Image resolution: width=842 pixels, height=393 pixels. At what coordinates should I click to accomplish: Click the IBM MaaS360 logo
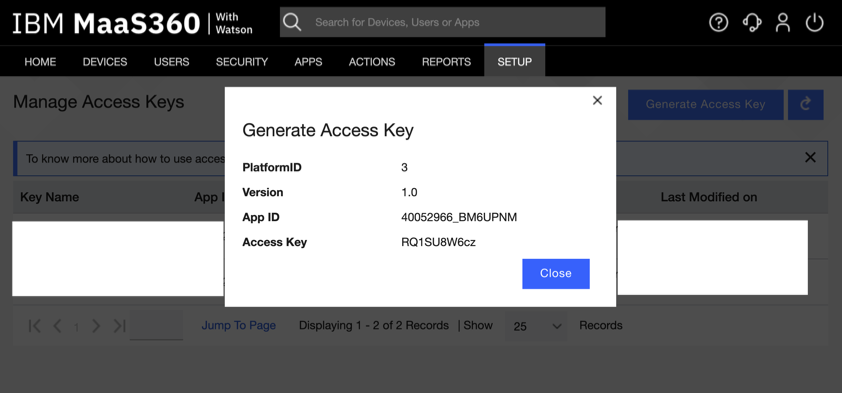(x=132, y=23)
